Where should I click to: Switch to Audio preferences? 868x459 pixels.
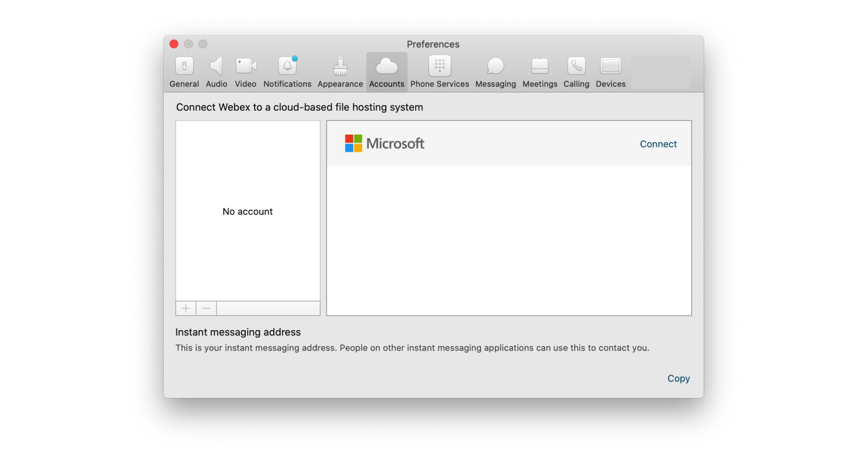tap(216, 72)
